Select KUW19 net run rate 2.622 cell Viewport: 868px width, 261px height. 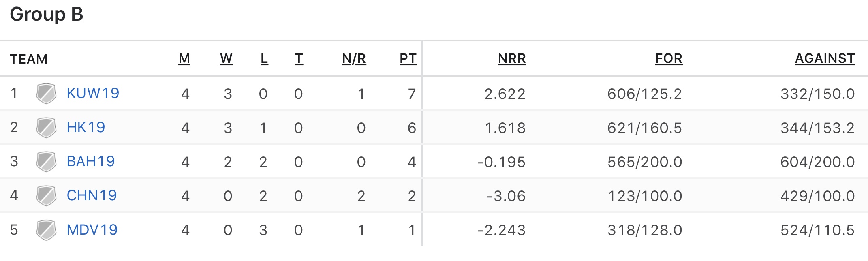point(505,94)
